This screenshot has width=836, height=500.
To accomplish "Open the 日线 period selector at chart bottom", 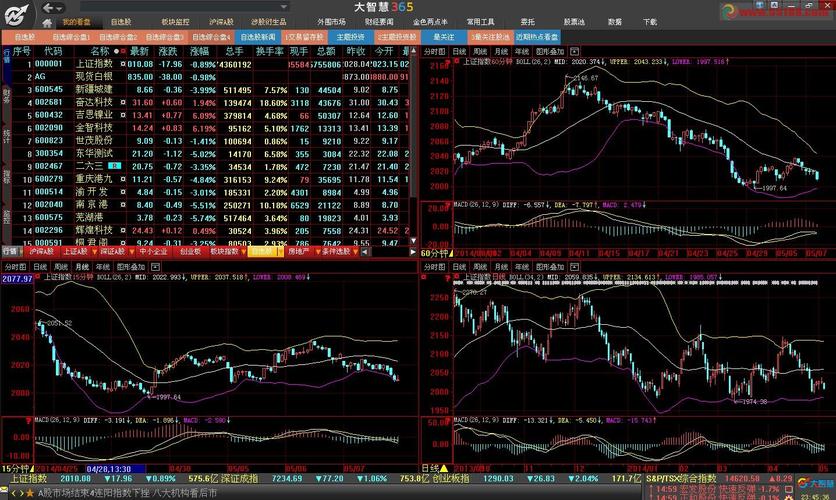I will click(435, 469).
